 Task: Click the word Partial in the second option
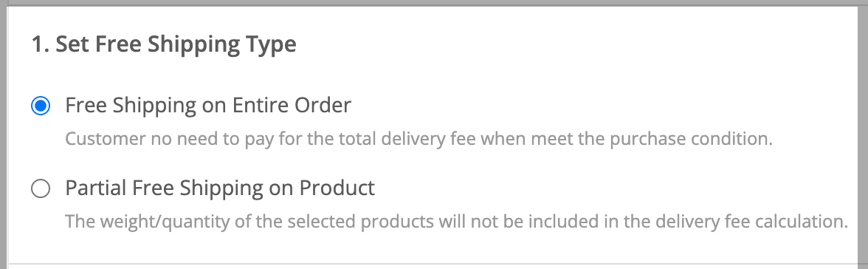[x=96, y=188]
